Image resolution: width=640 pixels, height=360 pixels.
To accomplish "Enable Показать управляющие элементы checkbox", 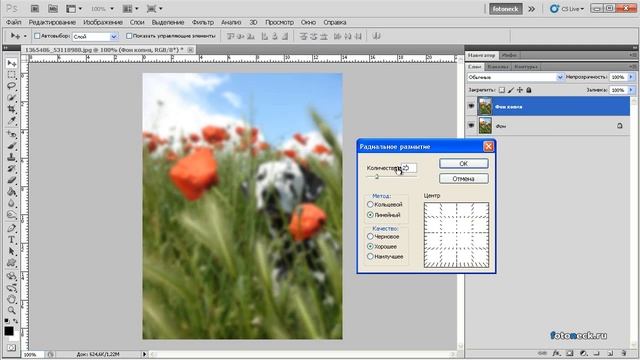I will click(x=129, y=36).
